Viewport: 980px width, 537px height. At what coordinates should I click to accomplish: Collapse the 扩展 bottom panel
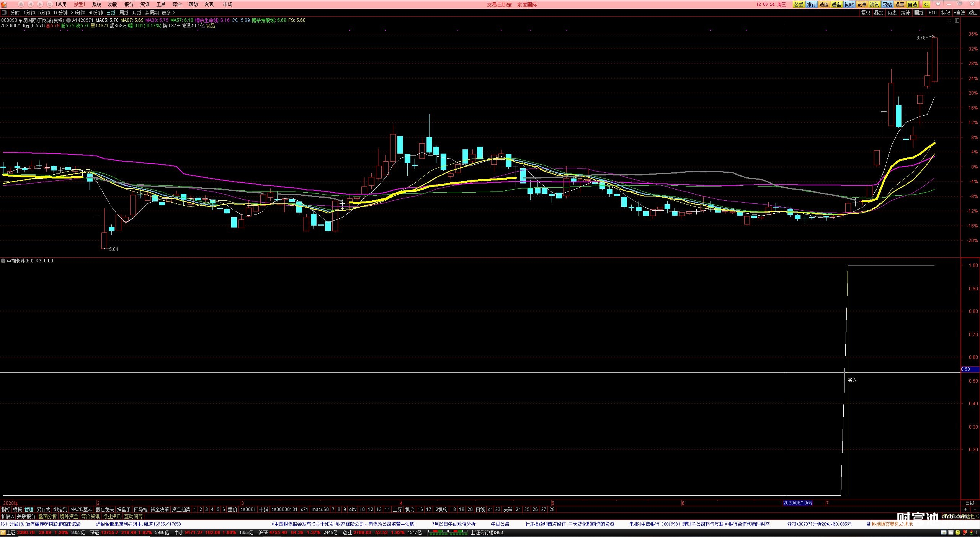click(x=8, y=516)
